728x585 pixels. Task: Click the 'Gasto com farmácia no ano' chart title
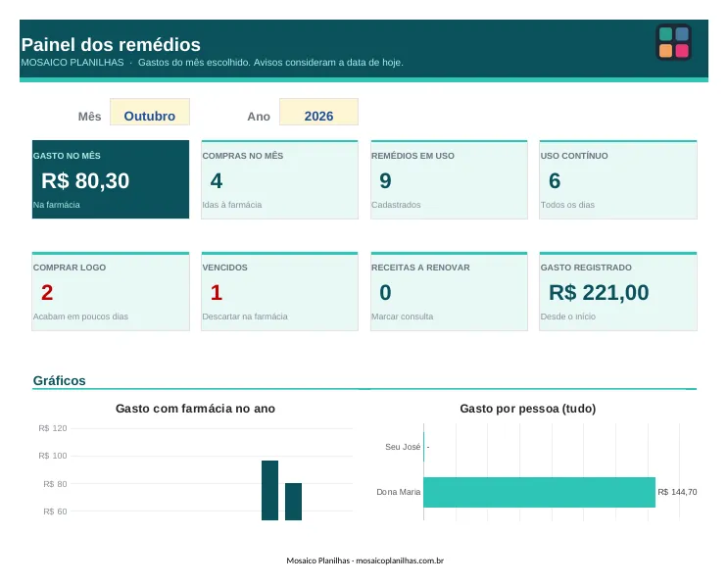point(195,409)
